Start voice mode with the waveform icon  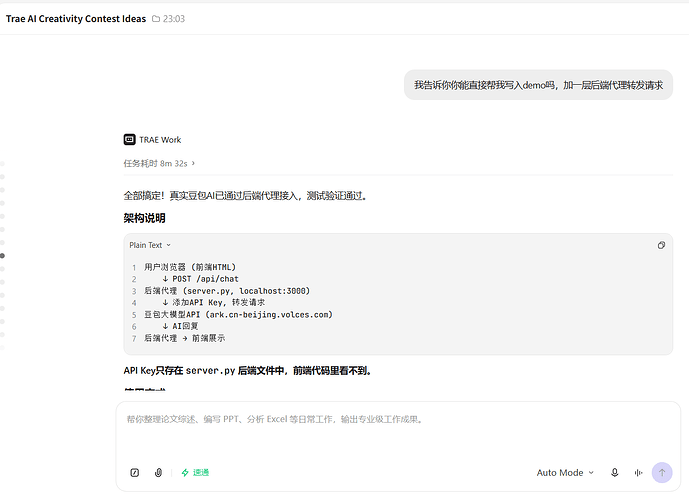(x=638, y=473)
